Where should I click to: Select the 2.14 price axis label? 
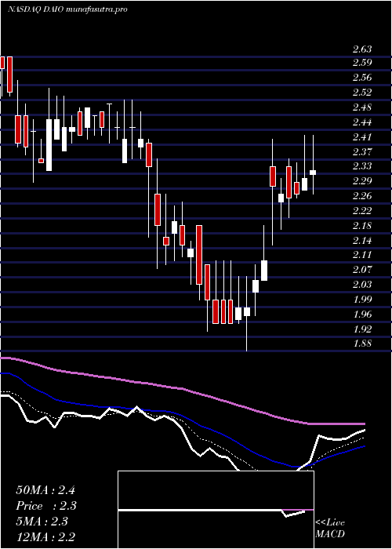[x=362, y=240]
